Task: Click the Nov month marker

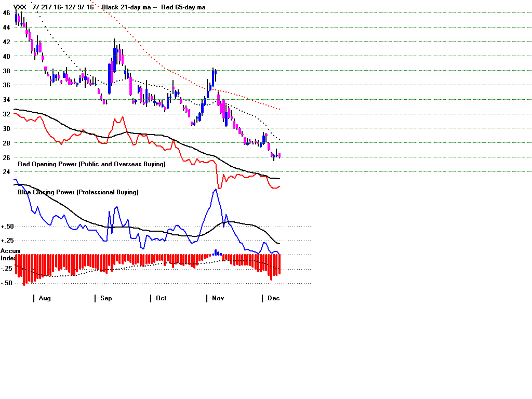Action: (x=218, y=298)
